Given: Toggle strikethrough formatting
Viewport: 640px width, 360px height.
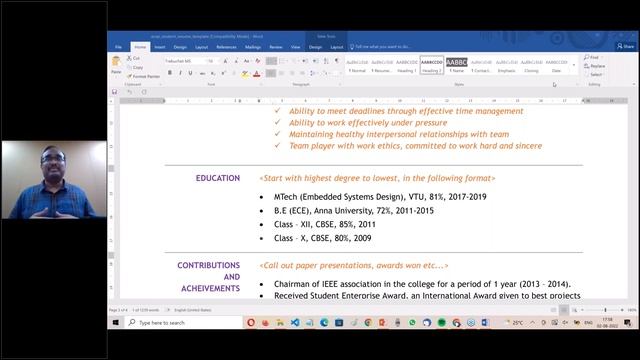Looking at the screenshot, I should pos(202,73).
